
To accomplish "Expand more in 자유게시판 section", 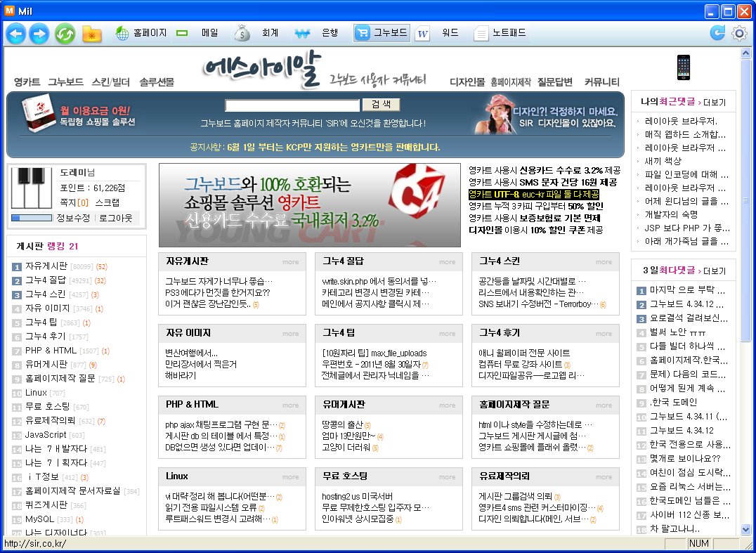I will coord(290,262).
